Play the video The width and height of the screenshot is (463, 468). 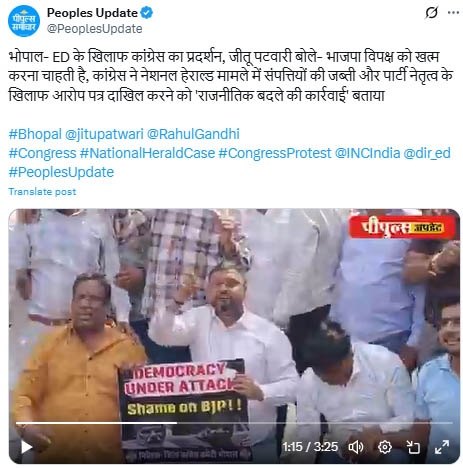point(26,447)
